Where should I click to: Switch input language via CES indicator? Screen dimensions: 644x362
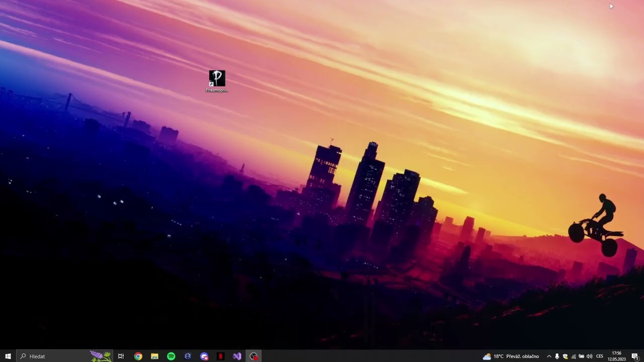coord(600,356)
